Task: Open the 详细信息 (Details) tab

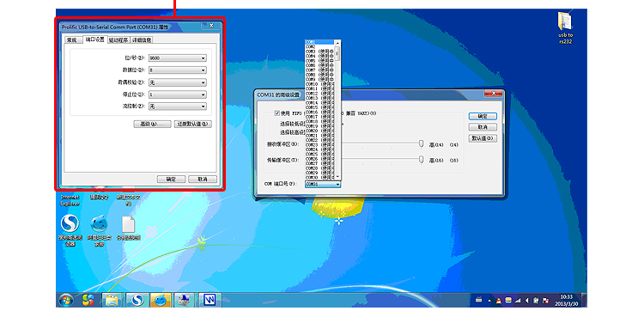Action: pyautogui.click(x=142, y=40)
